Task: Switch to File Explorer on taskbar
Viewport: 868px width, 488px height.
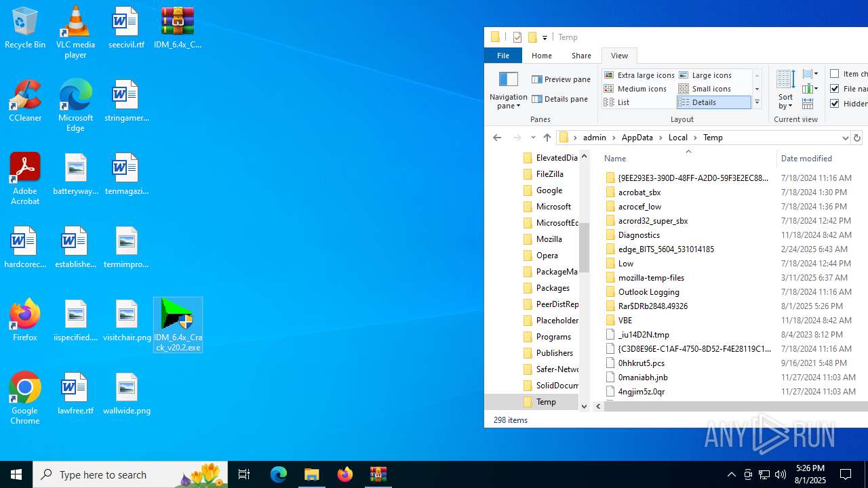Action: [x=312, y=474]
